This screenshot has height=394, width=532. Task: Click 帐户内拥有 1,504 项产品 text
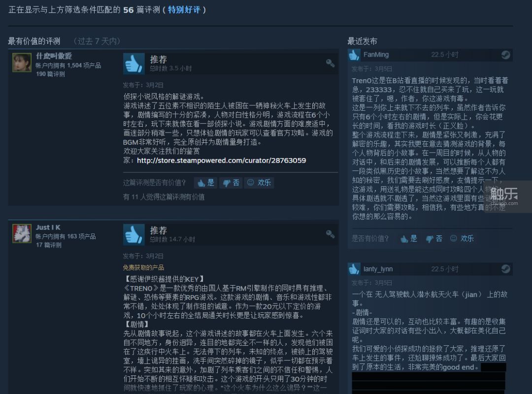point(68,66)
